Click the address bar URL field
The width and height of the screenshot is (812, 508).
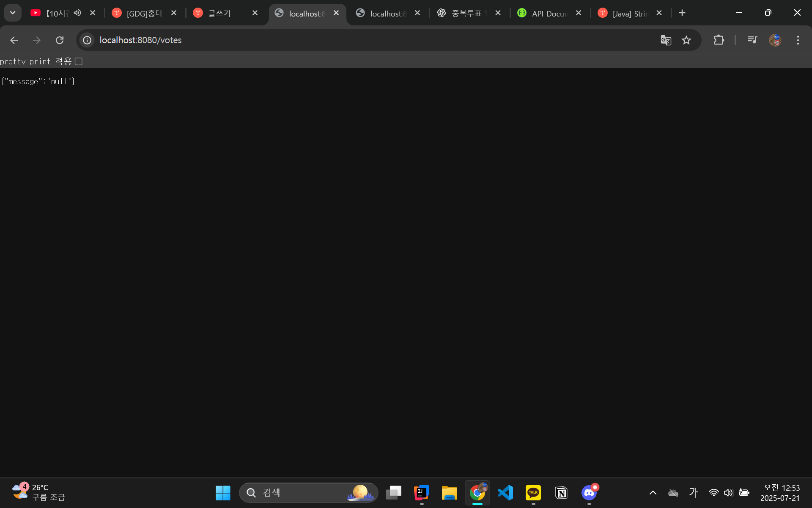(338, 40)
